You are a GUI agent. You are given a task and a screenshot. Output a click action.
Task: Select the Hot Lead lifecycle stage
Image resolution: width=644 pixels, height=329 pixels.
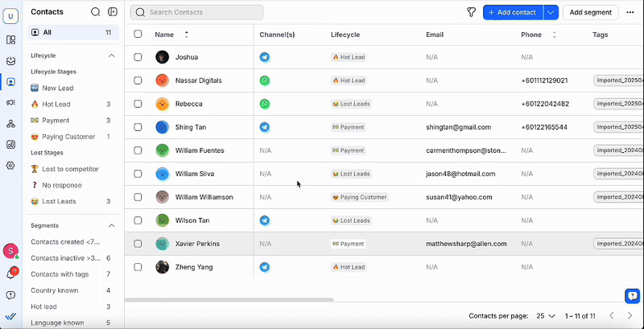(56, 105)
